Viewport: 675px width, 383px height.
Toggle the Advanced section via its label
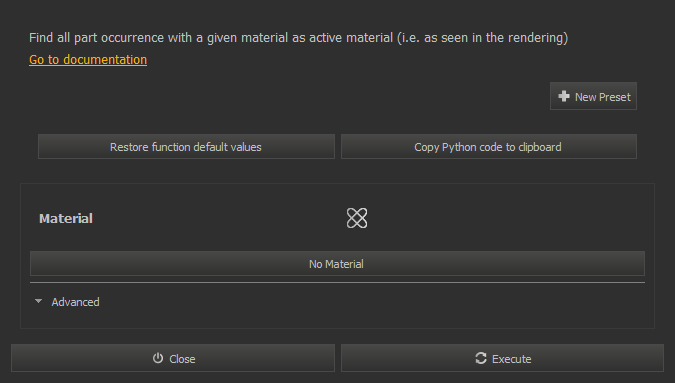(75, 302)
